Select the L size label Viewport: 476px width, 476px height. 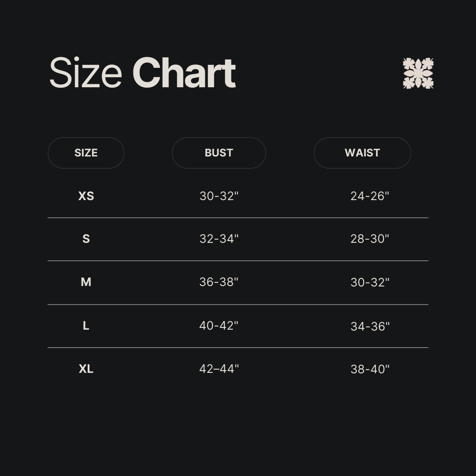click(86, 326)
